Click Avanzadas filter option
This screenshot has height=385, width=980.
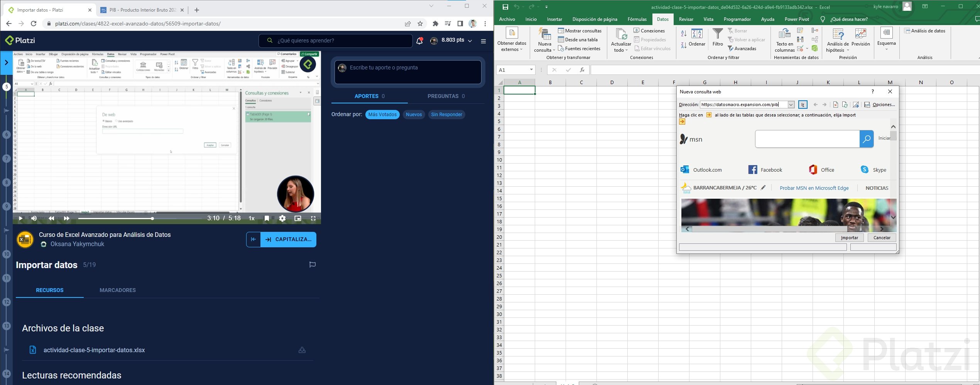(x=742, y=49)
